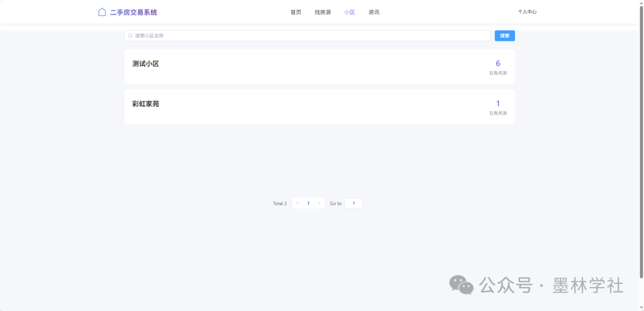Image resolution: width=644 pixels, height=311 pixels.
Task: Open the 找房源 nav tab
Action: (323, 12)
